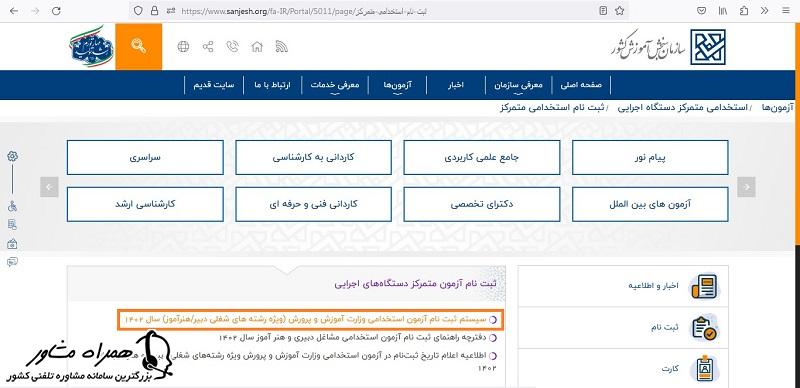Click breadcrumb استخدامی متمرکز دستگاه اجرایی
This screenshot has width=800, height=388.
coord(682,108)
